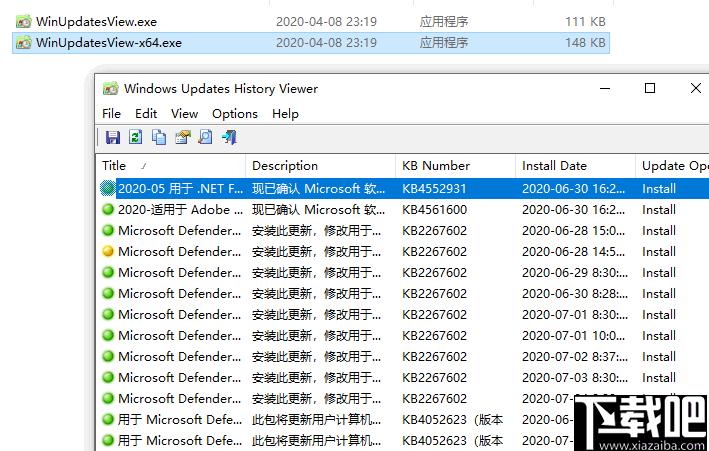The width and height of the screenshot is (709, 451).
Task: Click the install date 2020-07-01 8:30 cell
Action: (x=575, y=314)
